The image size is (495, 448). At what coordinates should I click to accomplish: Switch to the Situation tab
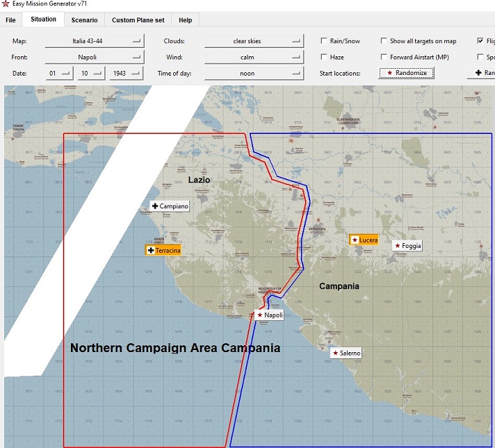tap(43, 19)
